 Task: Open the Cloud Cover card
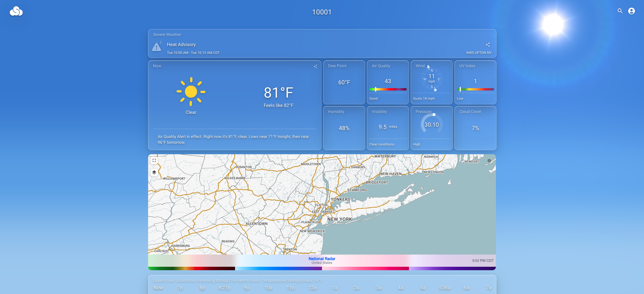[x=475, y=128]
